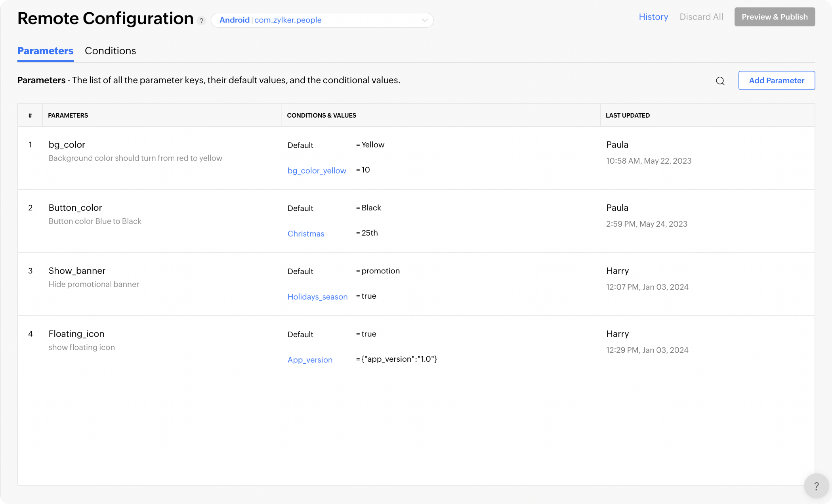Click '= true' default value of Floating_icon
This screenshot has width=832, height=504.
pos(366,334)
